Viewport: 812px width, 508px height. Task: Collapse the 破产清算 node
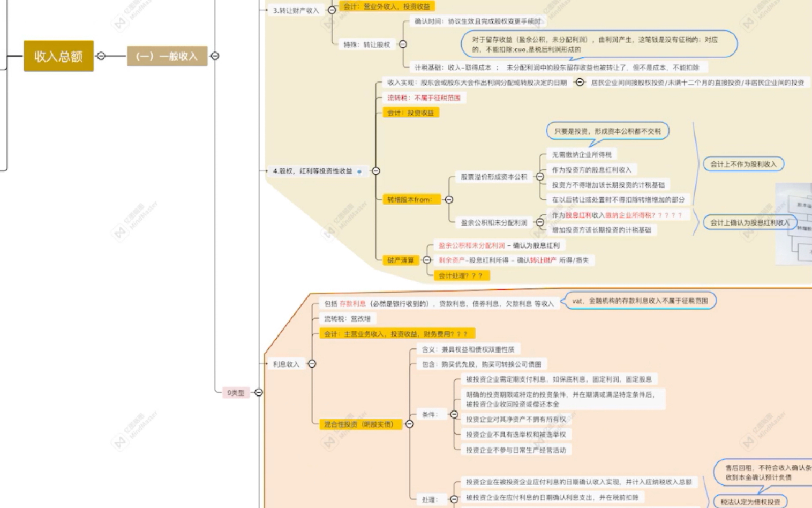(427, 260)
